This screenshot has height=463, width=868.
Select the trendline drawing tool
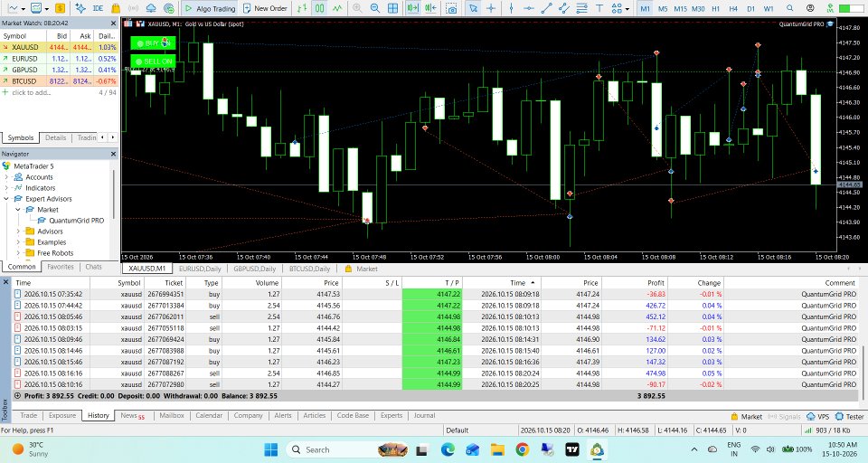[546, 8]
